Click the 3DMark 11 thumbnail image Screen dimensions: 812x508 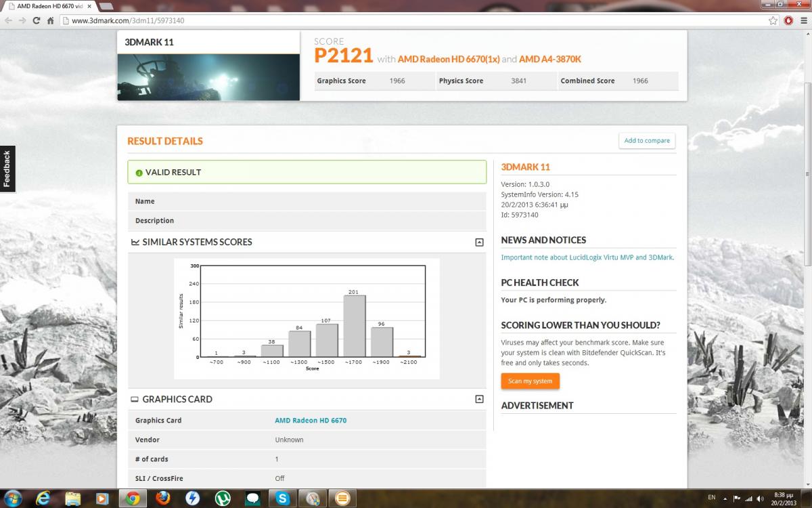[208, 77]
